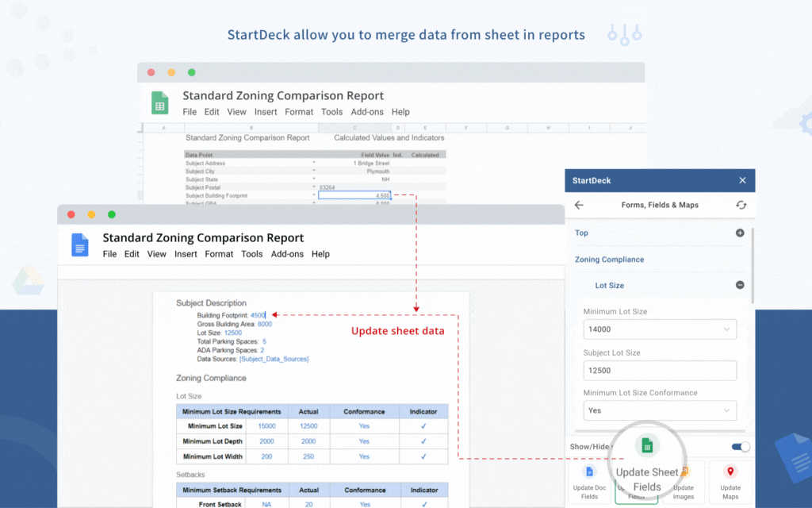Toggle the Show/Hide switch in StartDeck panel
Viewport: 812px width, 508px height.
click(741, 447)
